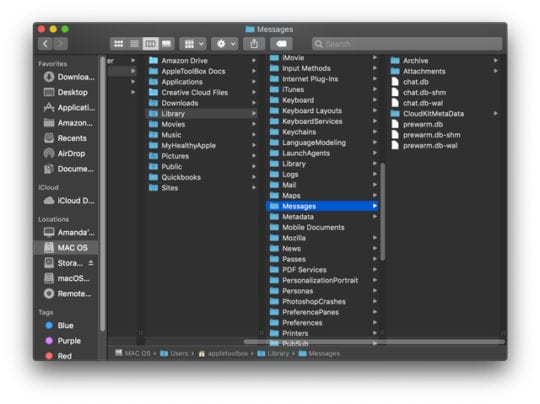Click into the Search field

pos(407,44)
